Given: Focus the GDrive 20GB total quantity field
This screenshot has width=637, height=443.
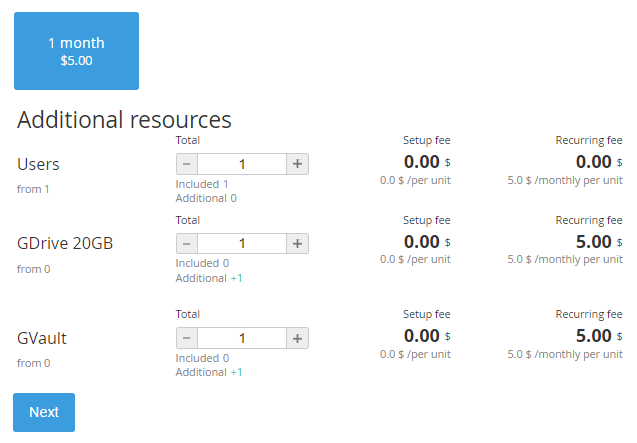Looking at the screenshot, I should pos(242,244).
